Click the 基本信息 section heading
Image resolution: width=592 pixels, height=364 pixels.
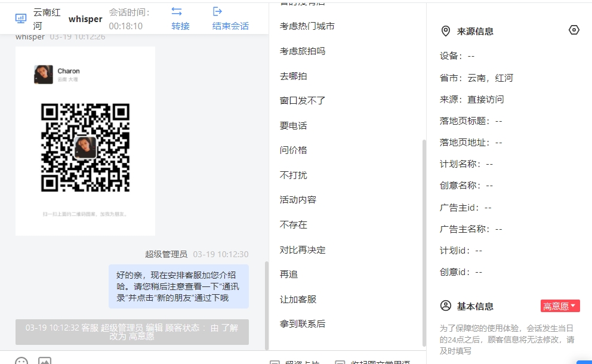pos(475,306)
